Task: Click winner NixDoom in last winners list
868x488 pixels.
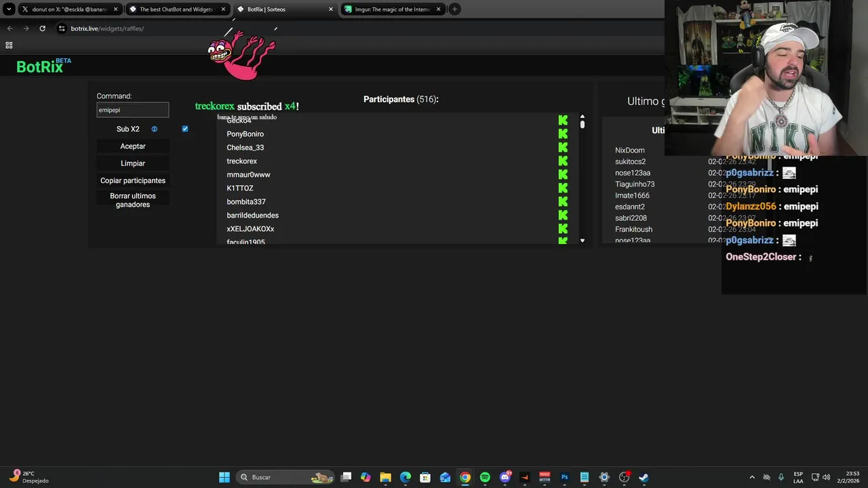Action: coord(630,150)
